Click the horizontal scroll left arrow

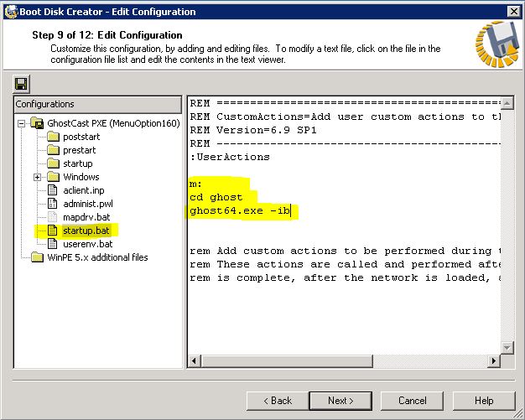194,360
